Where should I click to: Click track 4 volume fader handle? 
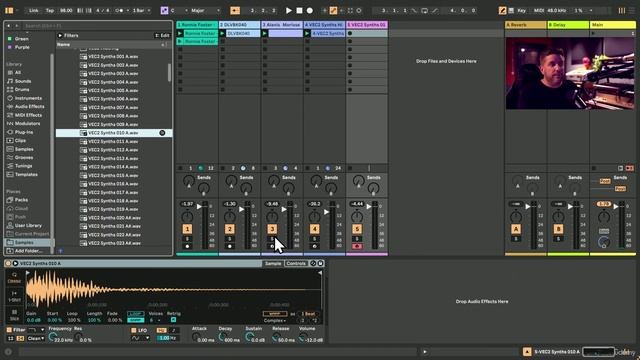pyautogui.click(x=327, y=212)
